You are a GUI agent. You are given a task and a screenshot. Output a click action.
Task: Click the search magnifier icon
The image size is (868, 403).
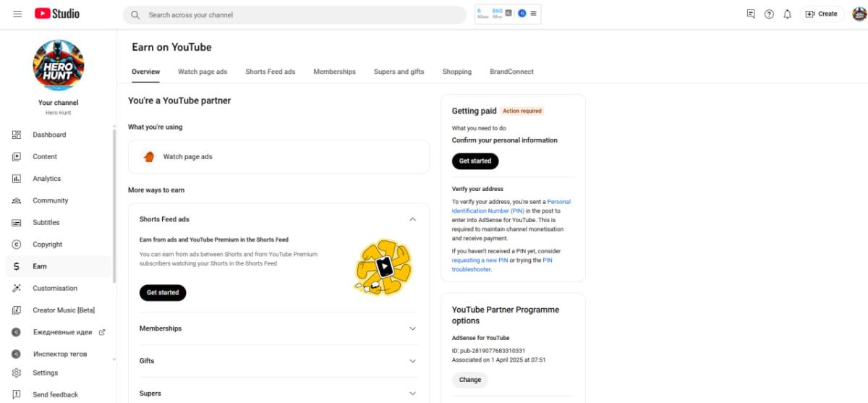tap(135, 14)
